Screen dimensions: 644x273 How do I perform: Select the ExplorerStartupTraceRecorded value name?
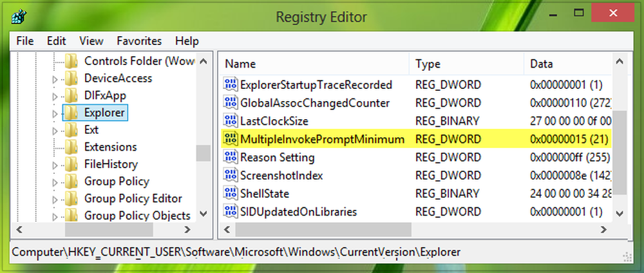point(316,85)
